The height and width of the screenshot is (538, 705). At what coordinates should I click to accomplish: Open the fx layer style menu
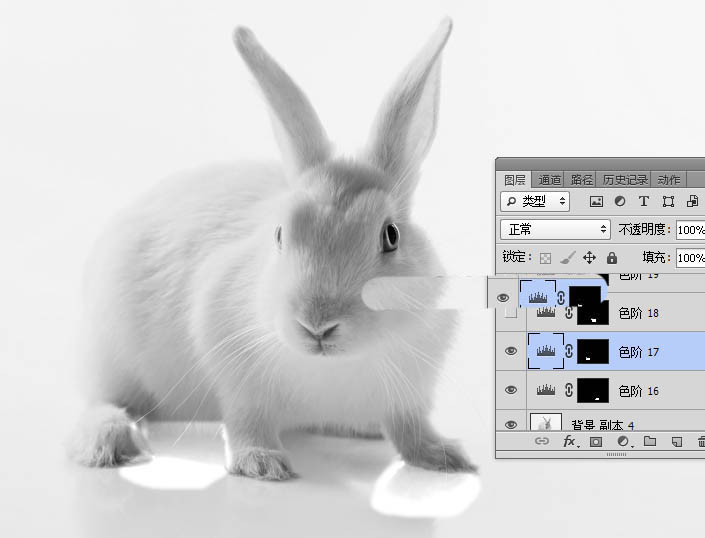571,441
